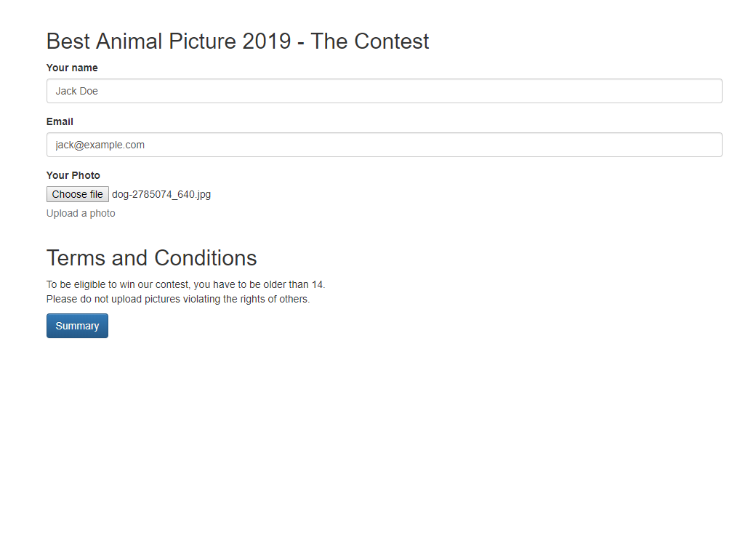
Task: Click the 'jack@example.com' placeholder text
Action: tap(100, 145)
